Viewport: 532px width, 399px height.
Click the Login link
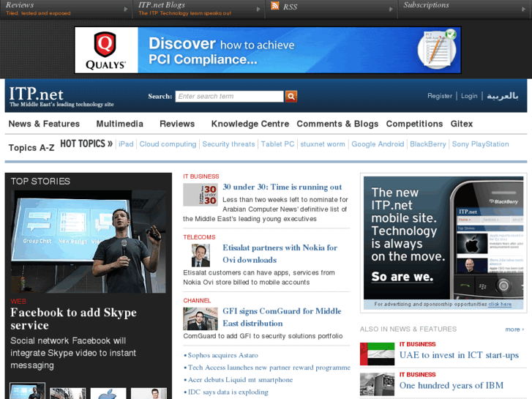click(x=469, y=96)
